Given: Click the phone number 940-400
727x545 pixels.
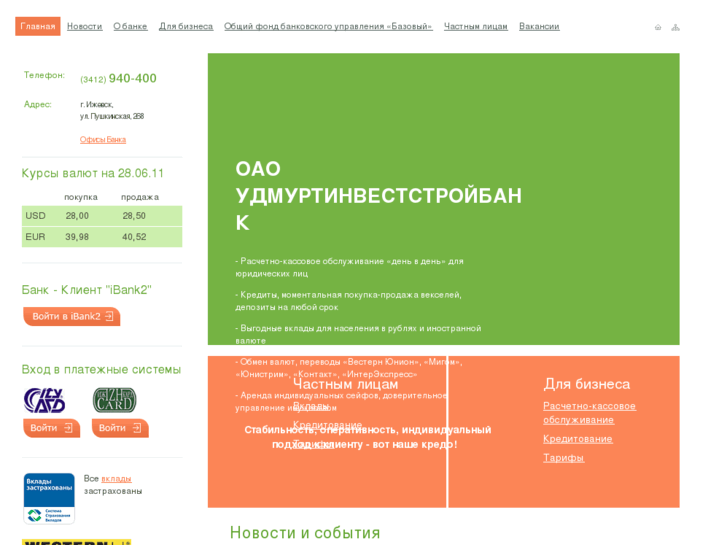Looking at the screenshot, I should pyautogui.click(x=133, y=78).
